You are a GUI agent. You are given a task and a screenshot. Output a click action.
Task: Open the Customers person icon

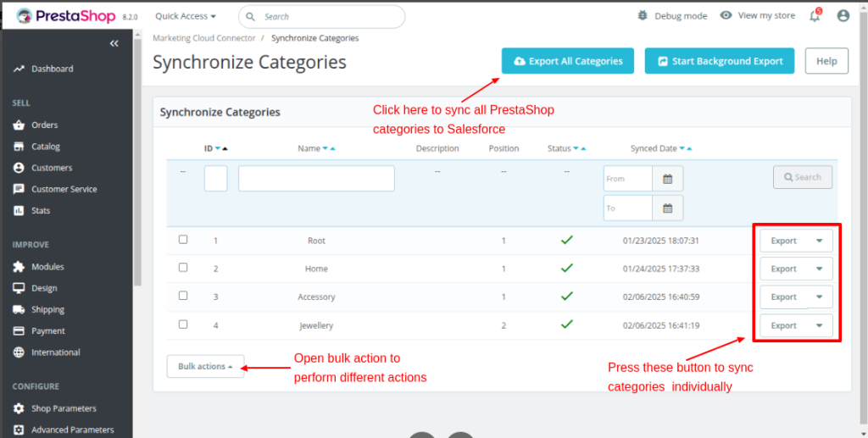click(x=19, y=168)
